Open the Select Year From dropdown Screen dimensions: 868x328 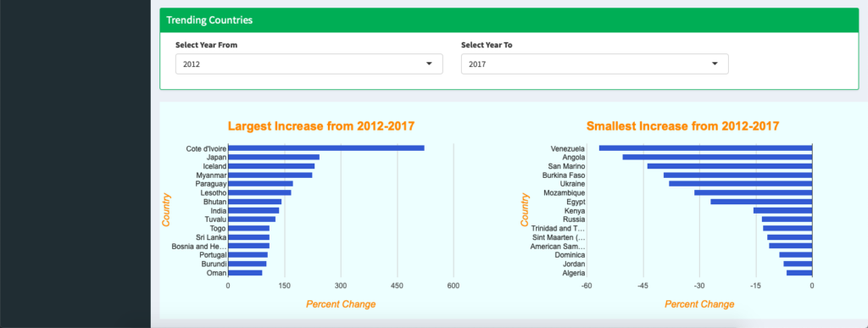pyautogui.click(x=309, y=64)
